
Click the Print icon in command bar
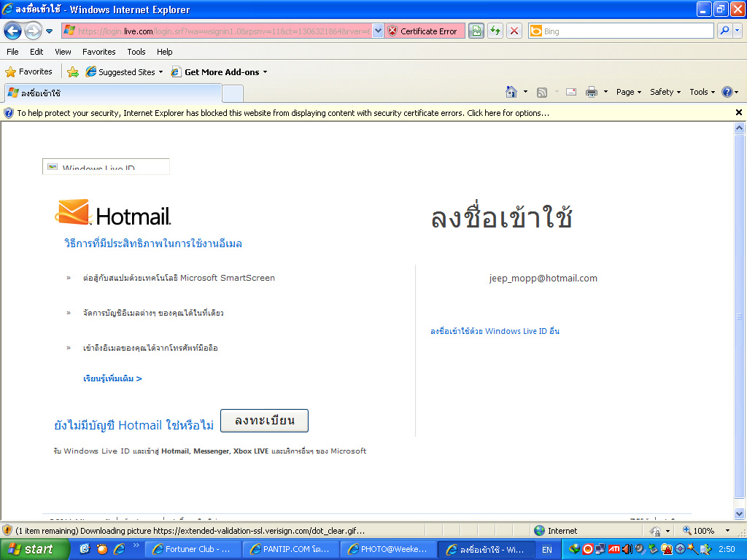pyautogui.click(x=592, y=92)
